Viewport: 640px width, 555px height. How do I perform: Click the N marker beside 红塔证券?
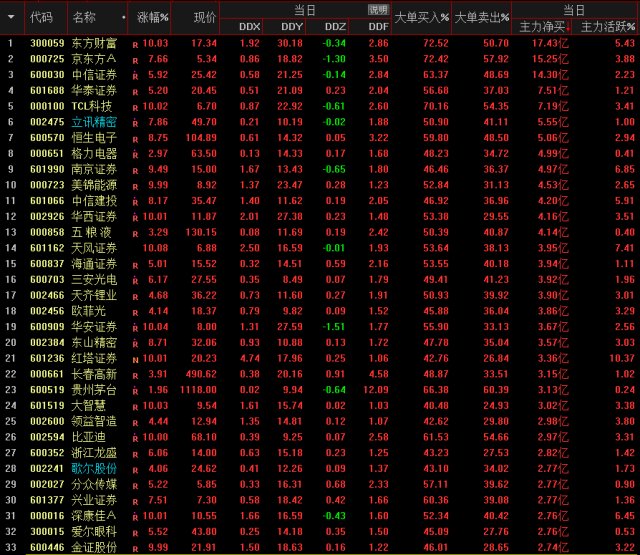pyautogui.click(x=135, y=360)
